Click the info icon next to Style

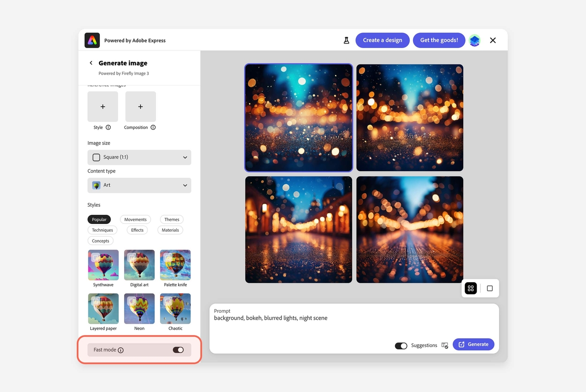point(109,127)
